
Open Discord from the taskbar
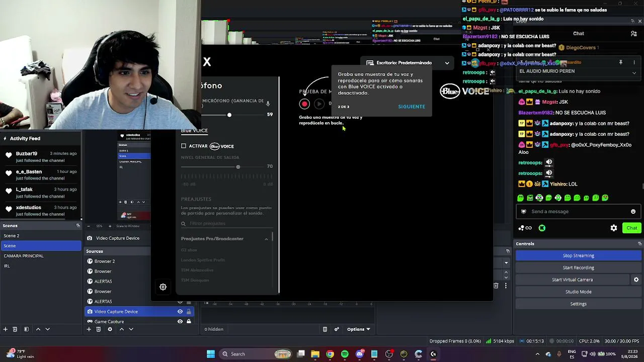pyautogui.click(x=359, y=354)
